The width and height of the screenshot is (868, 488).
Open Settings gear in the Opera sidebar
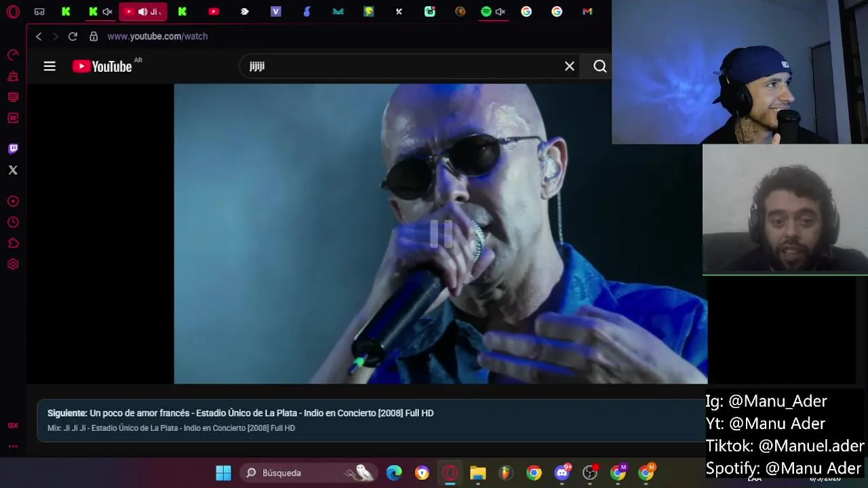click(13, 264)
